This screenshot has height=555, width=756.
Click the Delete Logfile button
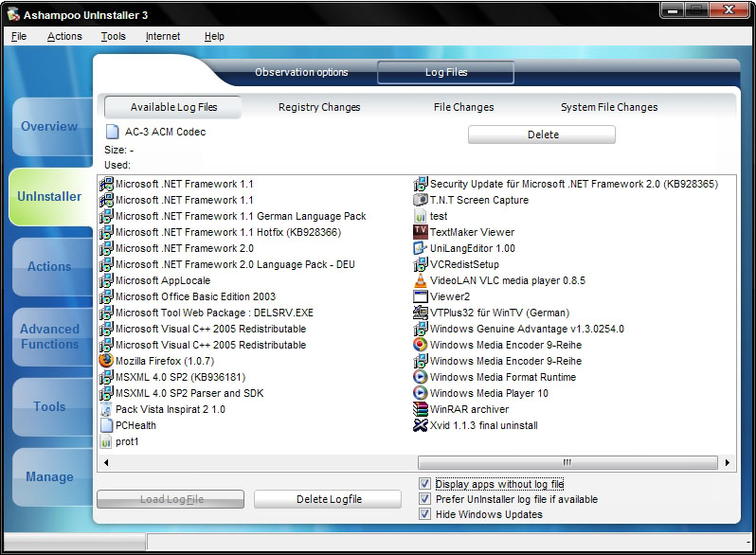(x=329, y=499)
